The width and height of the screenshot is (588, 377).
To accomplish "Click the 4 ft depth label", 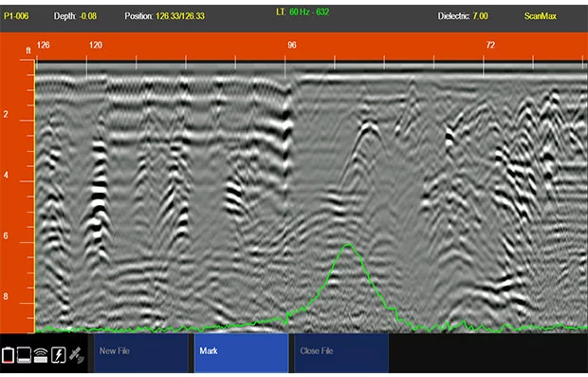I will pos(6,175).
